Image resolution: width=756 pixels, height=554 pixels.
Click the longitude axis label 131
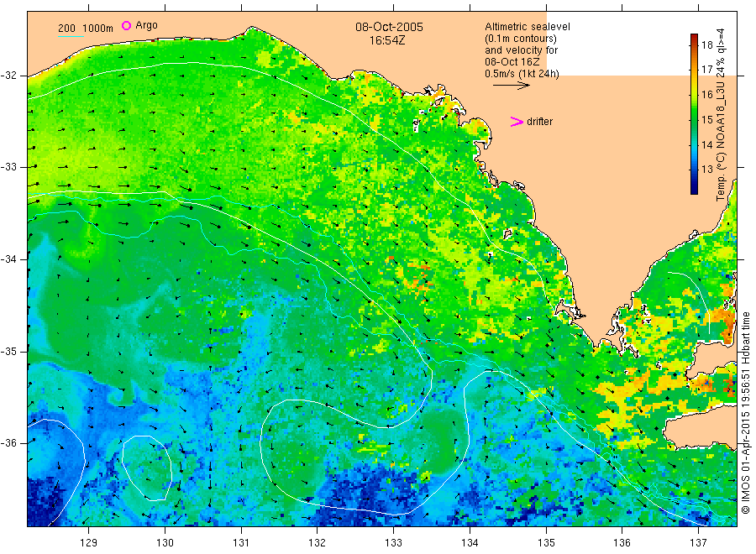click(x=241, y=543)
